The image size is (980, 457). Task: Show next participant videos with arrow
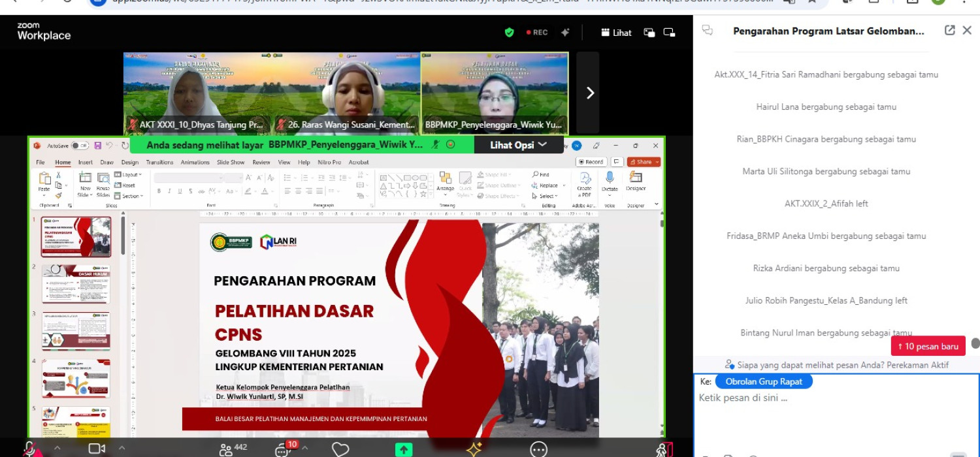click(589, 93)
